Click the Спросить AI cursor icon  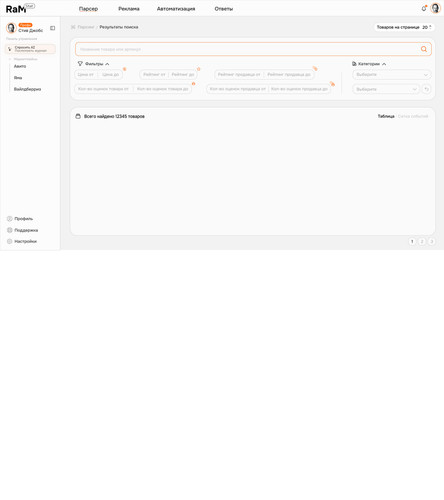pyautogui.click(x=9, y=49)
